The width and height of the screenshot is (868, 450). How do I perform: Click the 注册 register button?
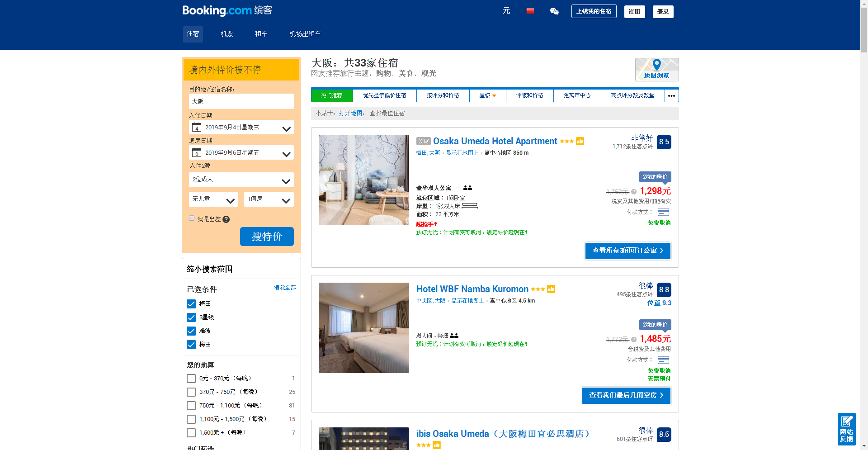(634, 11)
